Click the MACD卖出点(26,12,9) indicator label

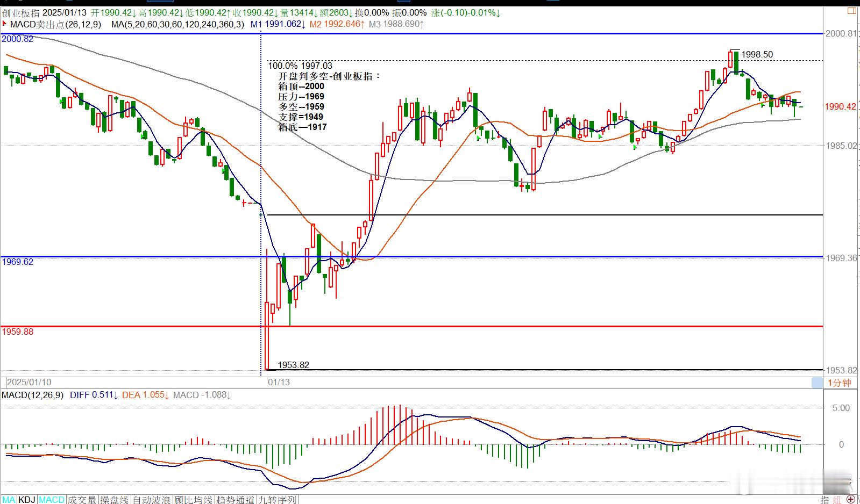[56, 24]
